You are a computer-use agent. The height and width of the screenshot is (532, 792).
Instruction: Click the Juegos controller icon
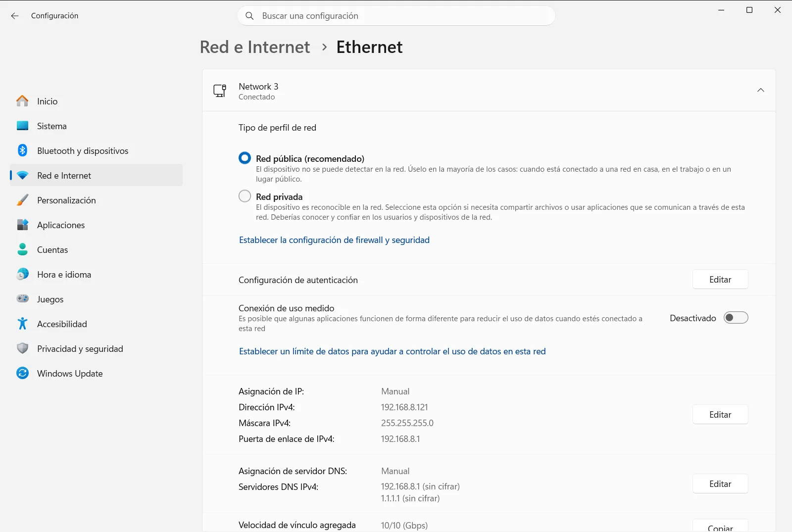coord(22,299)
